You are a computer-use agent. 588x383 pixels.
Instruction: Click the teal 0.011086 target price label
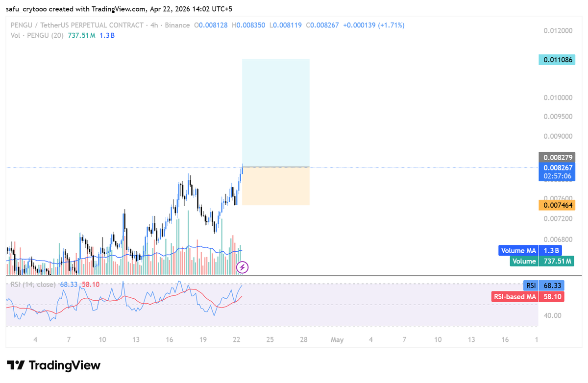[x=557, y=59]
